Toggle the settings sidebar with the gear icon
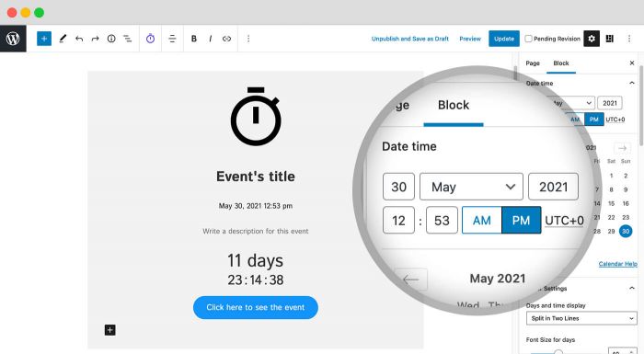The image size is (644, 354). click(x=592, y=39)
